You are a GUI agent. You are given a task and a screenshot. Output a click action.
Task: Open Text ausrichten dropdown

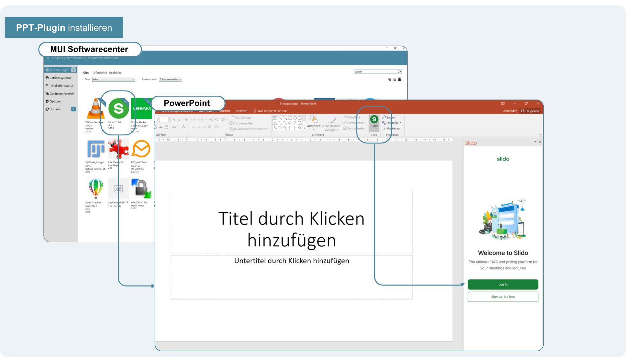[x=243, y=123]
